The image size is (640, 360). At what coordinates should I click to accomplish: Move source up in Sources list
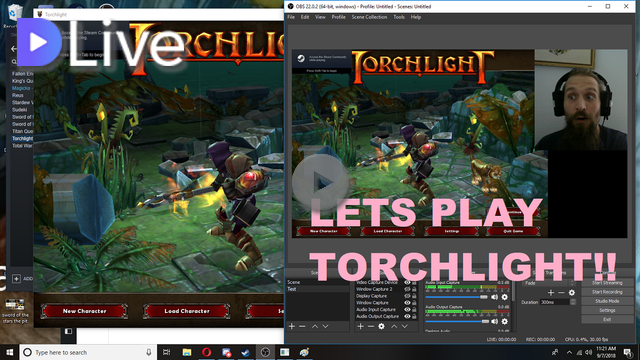pos(394,326)
